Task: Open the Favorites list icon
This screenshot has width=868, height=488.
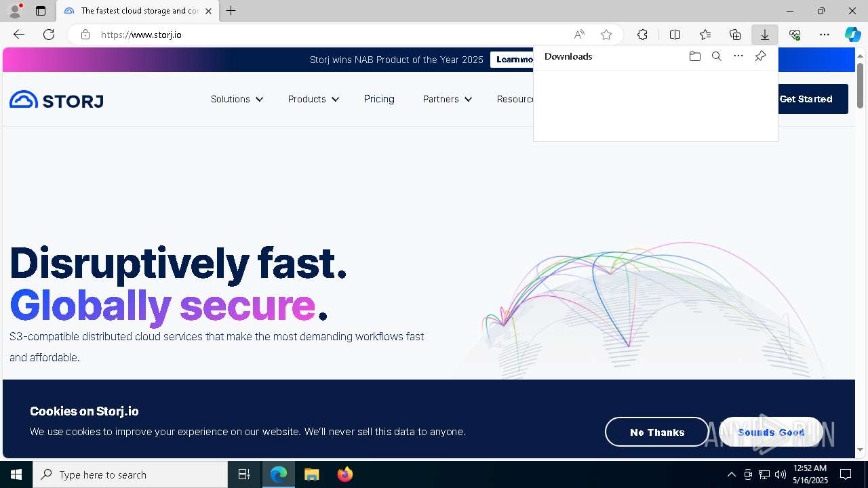Action: (x=705, y=35)
